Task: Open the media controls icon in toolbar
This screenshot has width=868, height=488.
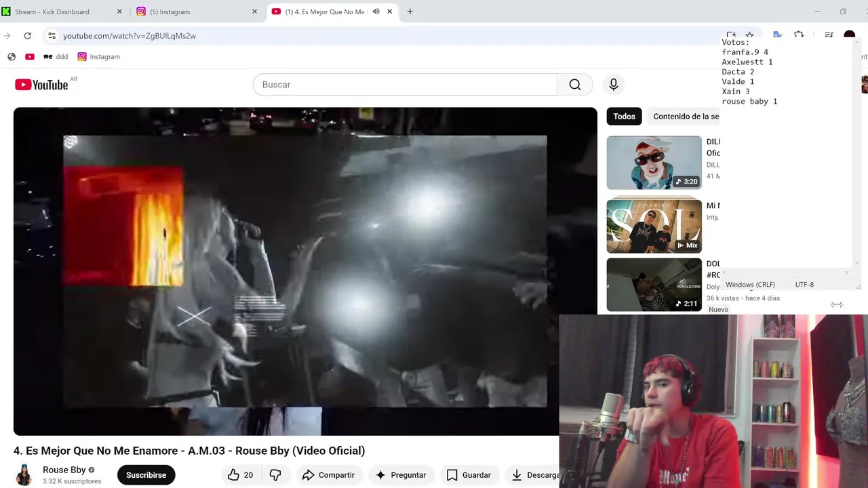Action: (x=829, y=35)
